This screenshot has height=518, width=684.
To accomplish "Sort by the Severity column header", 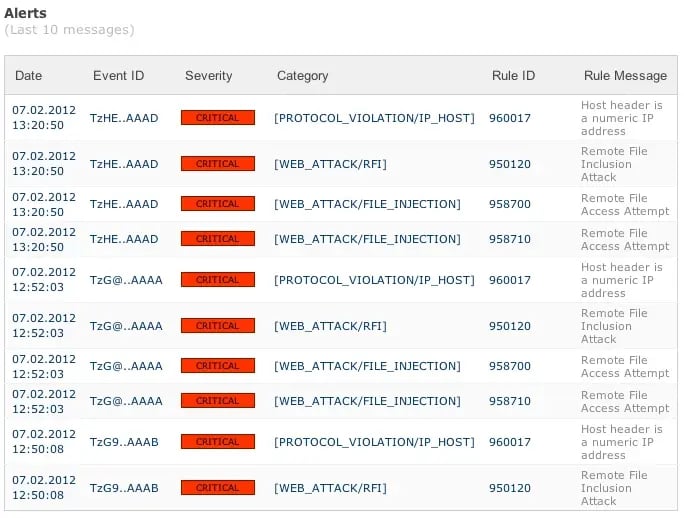I will [x=208, y=76].
